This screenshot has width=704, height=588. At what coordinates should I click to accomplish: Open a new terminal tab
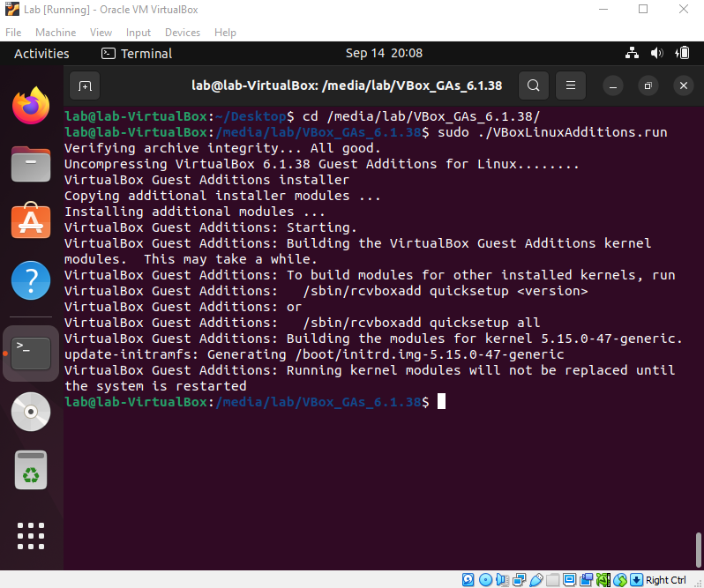(x=85, y=86)
